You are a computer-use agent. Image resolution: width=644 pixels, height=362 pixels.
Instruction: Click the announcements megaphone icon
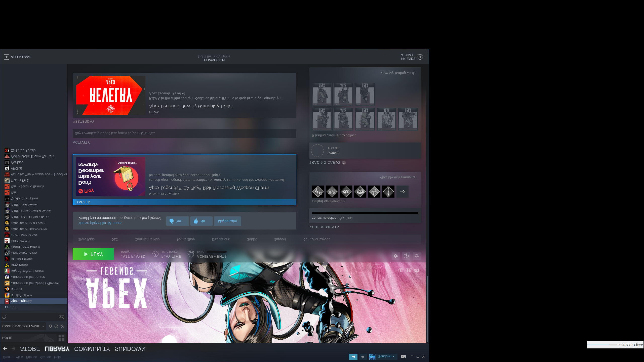[353, 357]
